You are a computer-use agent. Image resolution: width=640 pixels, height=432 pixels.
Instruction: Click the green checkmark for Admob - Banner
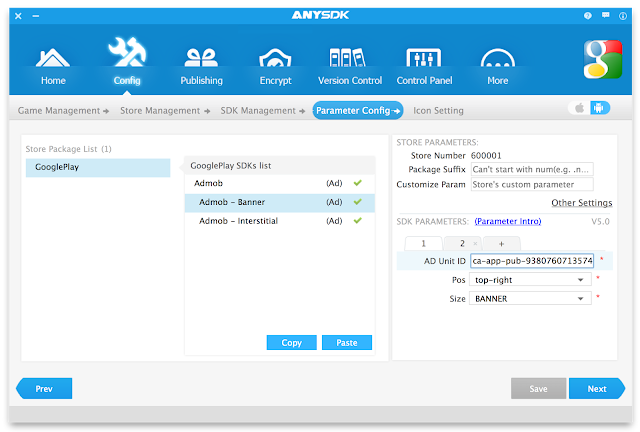coord(358,202)
